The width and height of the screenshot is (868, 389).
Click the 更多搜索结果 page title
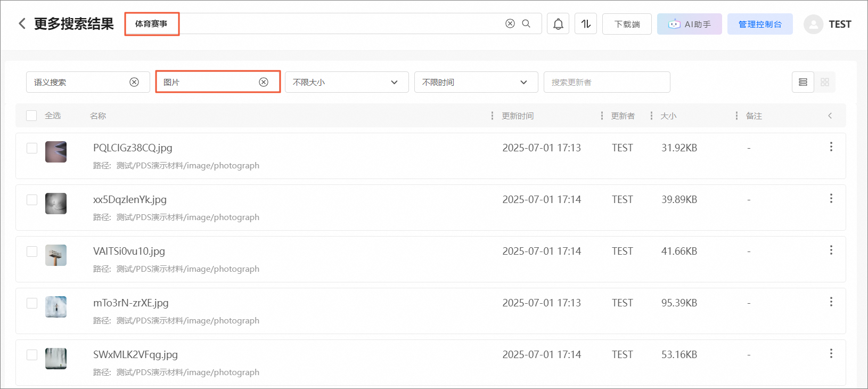click(74, 24)
